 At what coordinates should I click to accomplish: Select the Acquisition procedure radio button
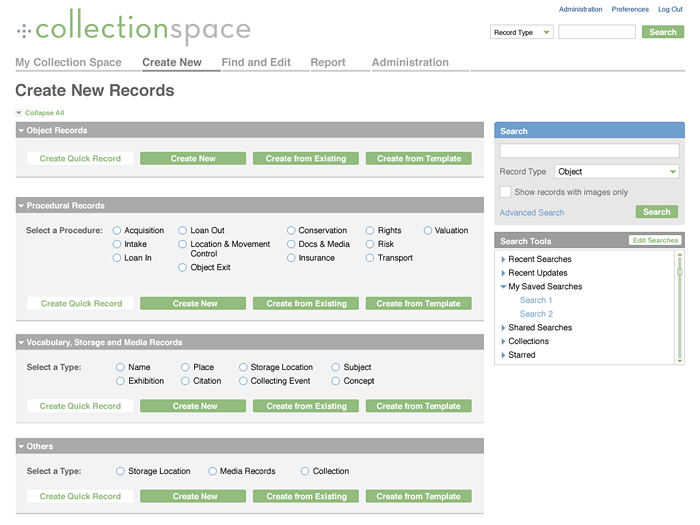[x=117, y=230]
